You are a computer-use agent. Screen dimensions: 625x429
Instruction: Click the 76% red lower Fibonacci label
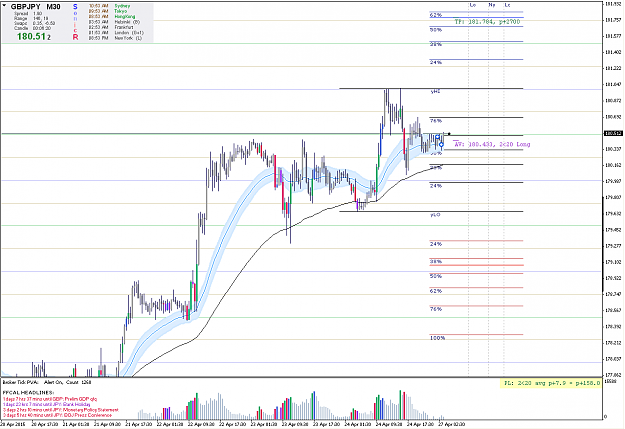pos(436,309)
